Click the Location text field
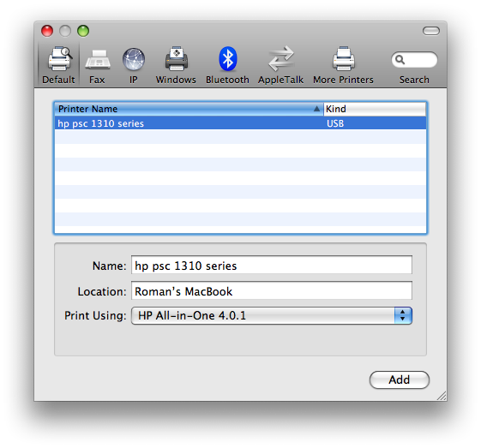Viewport: 481px width, 448px height. 272,290
